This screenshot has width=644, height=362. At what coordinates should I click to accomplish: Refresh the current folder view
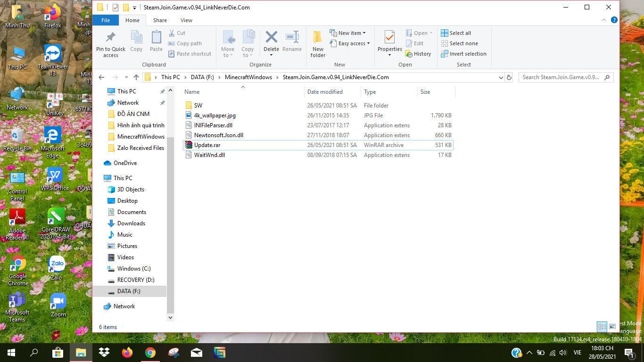509,77
